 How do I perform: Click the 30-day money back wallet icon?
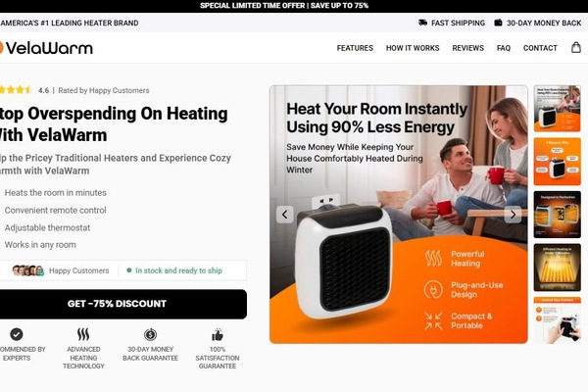tap(498, 23)
